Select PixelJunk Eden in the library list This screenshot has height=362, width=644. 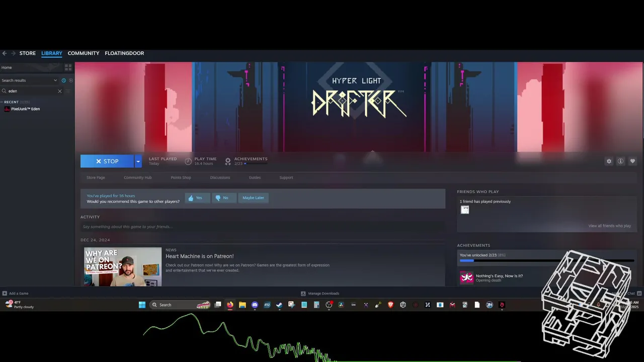coord(25,109)
